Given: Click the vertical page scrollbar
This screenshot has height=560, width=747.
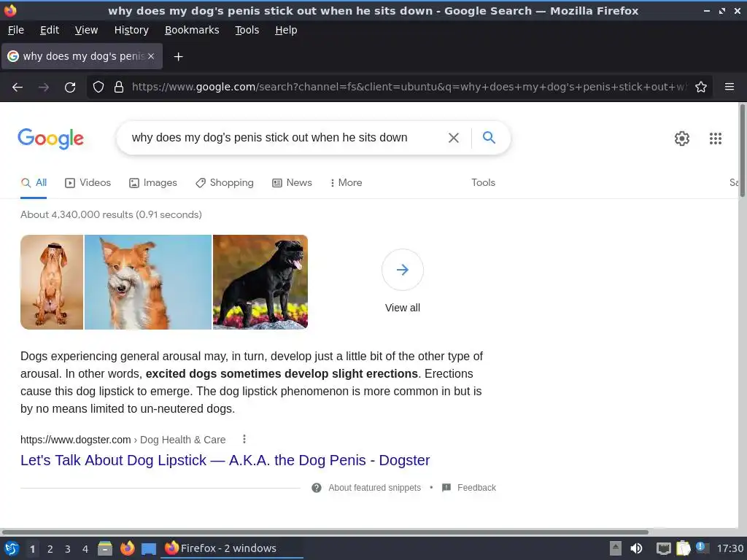Looking at the screenshot, I should click(x=742, y=150).
